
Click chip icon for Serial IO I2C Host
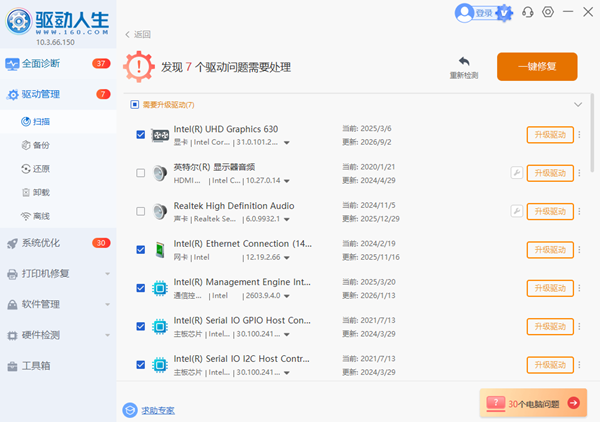(160, 365)
